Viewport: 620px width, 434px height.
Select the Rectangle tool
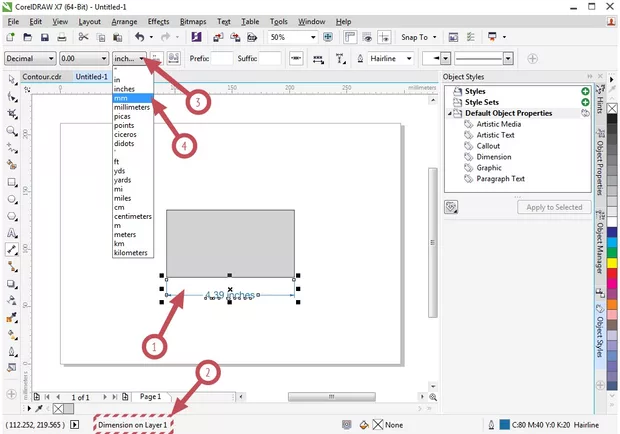(12, 182)
